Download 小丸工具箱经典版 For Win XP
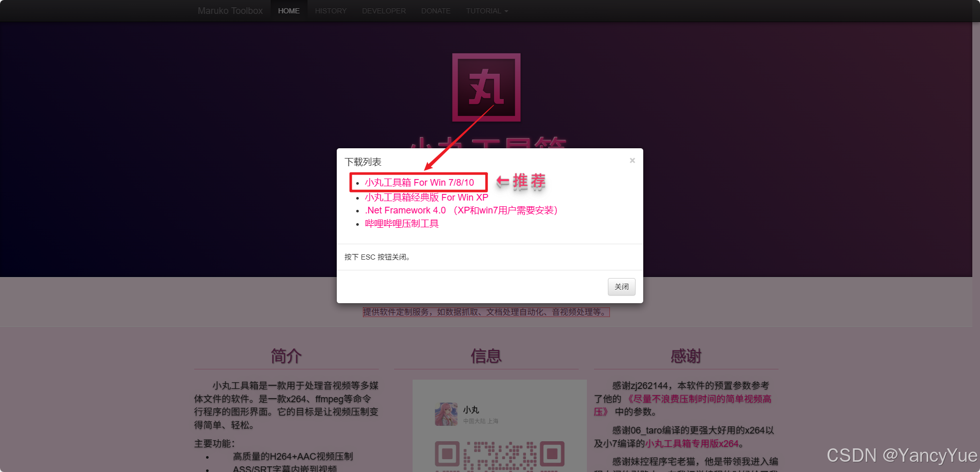This screenshot has width=980, height=472. pyautogui.click(x=426, y=198)
